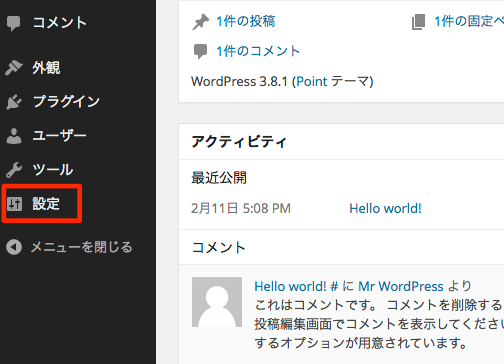
Task: Click the Mr WordPress author link
Action: [401, 286]
